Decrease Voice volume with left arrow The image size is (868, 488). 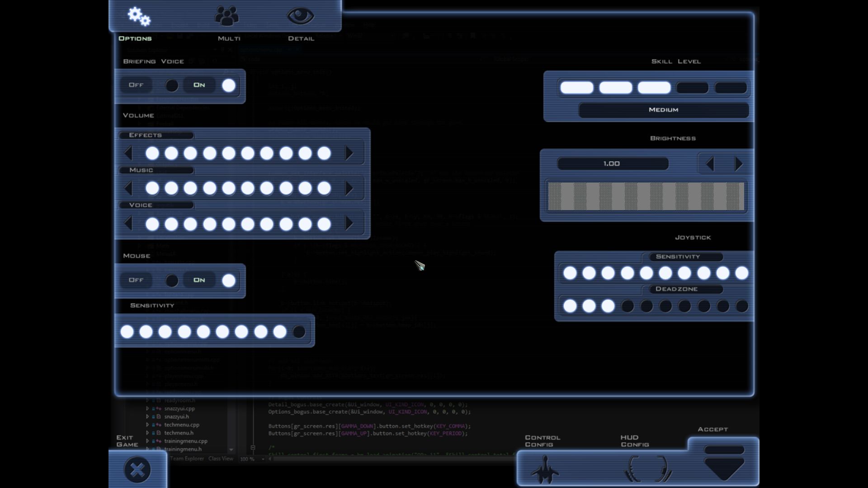[x=128, y=223]
